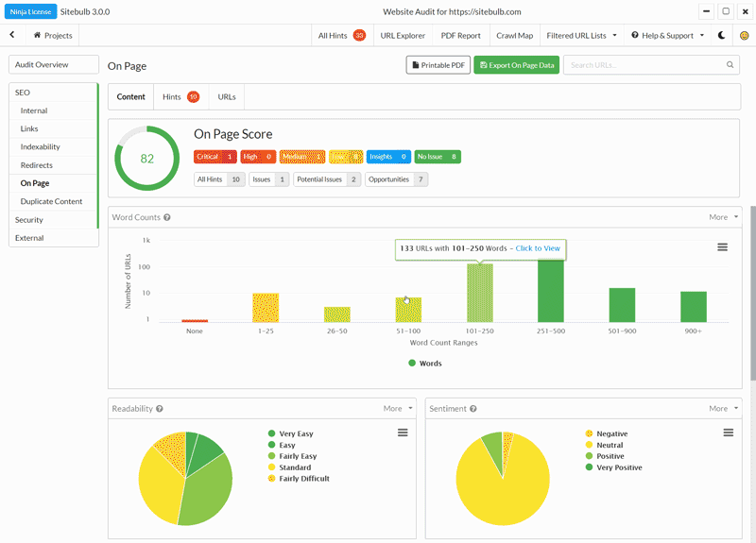The image size is (756, 543).
Task: Click the Search URLs input field
Action: pos(644,65)
